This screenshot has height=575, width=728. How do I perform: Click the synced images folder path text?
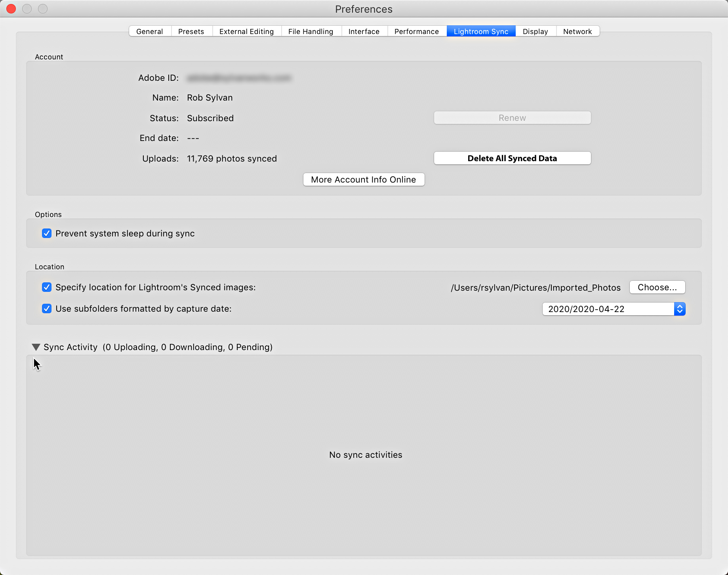pos(536,288)
